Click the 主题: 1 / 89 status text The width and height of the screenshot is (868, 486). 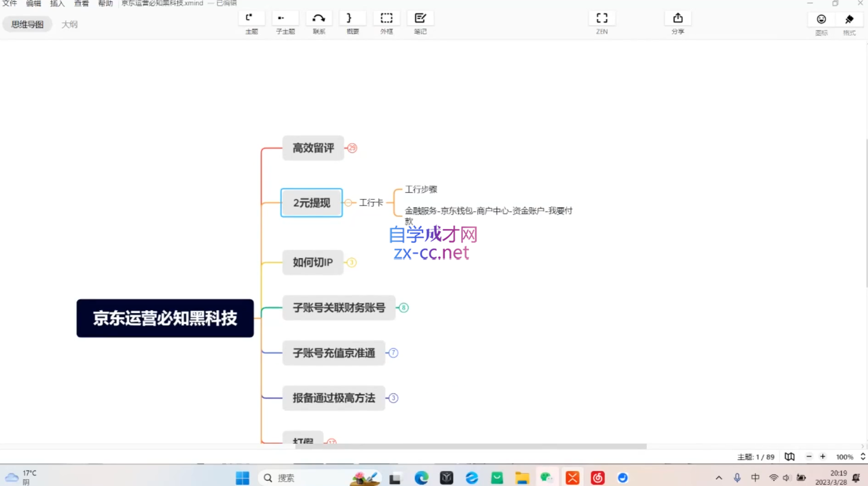pos(755,457)
